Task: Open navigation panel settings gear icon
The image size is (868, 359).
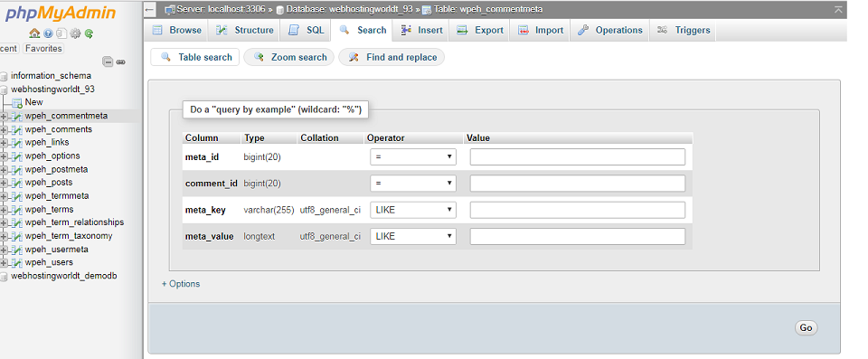Action: pos(75,33)
